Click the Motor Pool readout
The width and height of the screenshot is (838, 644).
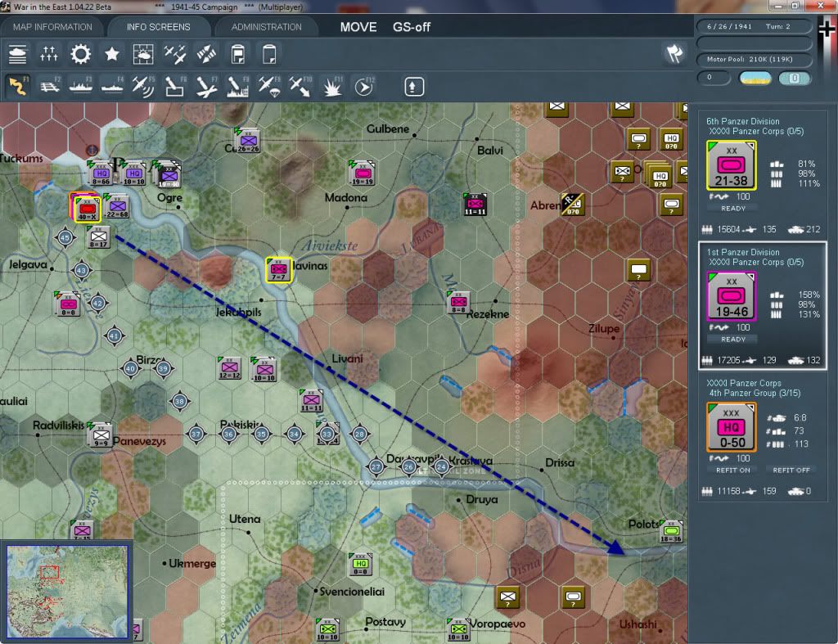click(754, 59)
